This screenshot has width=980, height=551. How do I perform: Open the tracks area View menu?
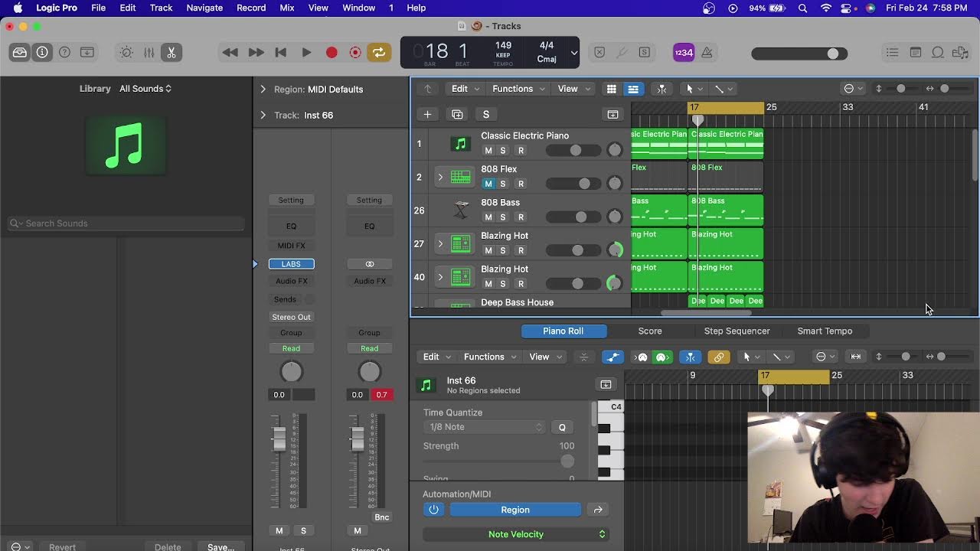click(x=573, y=89)
